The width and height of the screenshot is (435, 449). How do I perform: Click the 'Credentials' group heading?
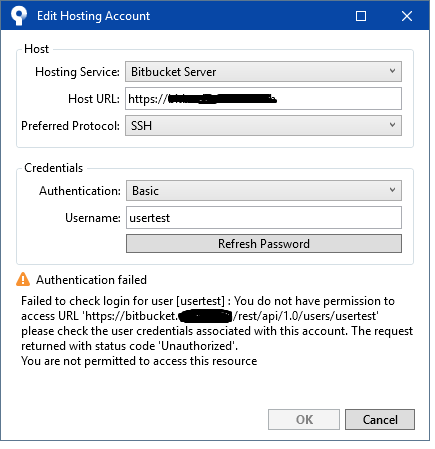tap(54, 168)
